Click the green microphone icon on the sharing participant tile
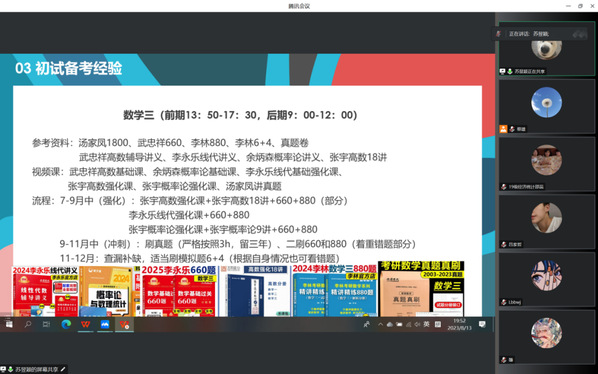 tap(510, 71)
